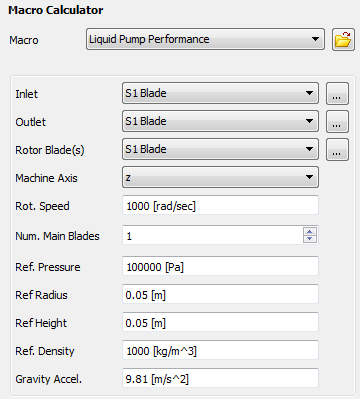Click the Rot. Speed input field
360x399 pixels.
pos(220,206)
